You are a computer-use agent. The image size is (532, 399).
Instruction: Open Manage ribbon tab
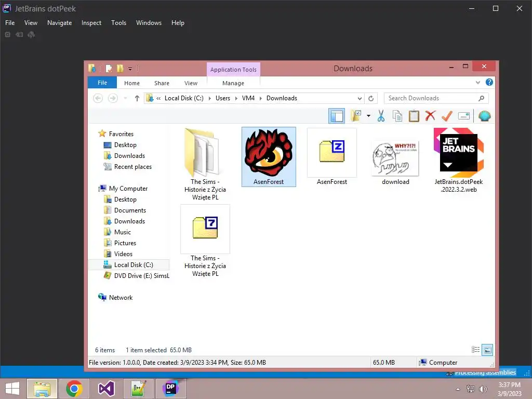233,83
